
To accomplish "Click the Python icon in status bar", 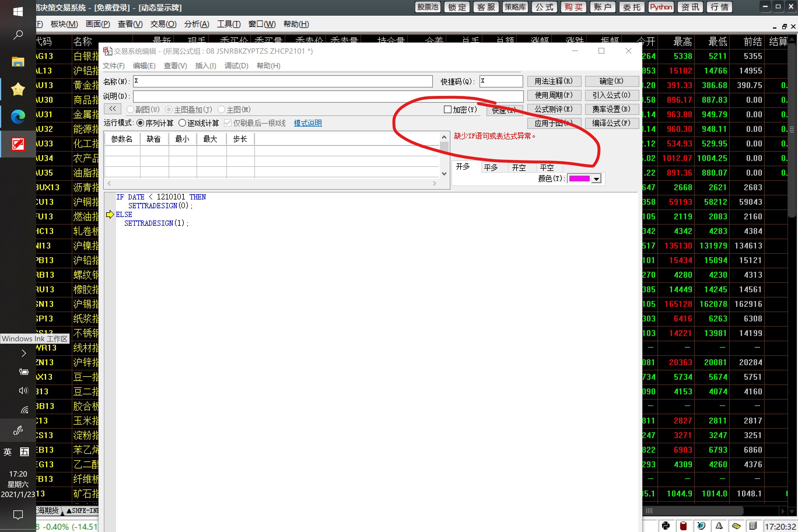I will (x=666, y=526).
